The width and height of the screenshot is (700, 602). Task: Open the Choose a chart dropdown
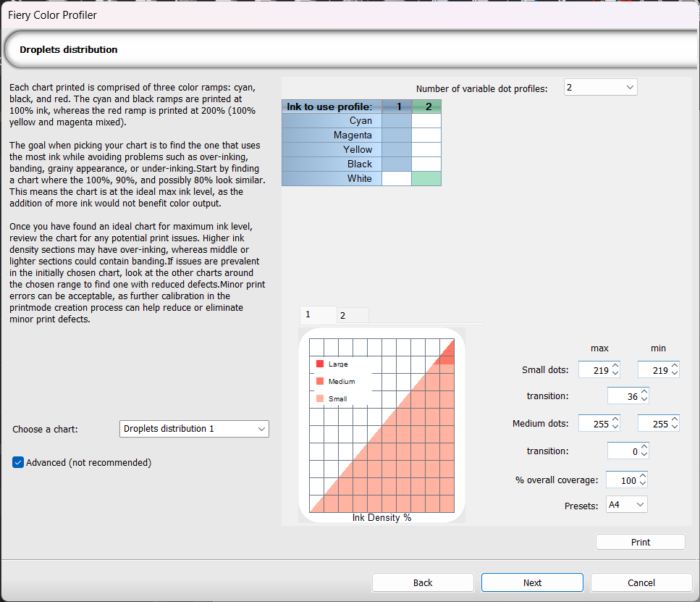[x=194, y=429]
